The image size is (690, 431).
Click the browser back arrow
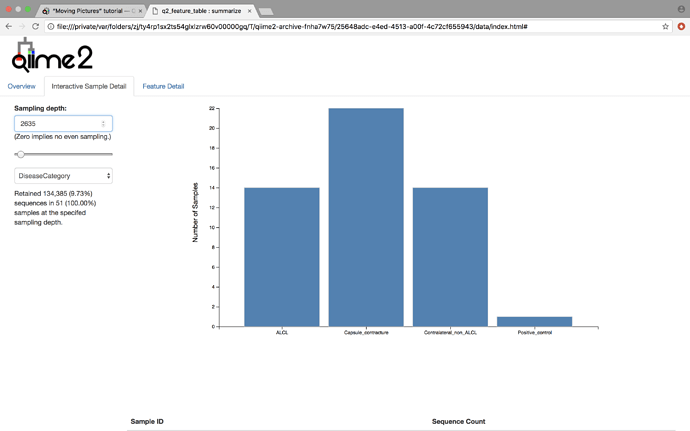coord(9,27)
